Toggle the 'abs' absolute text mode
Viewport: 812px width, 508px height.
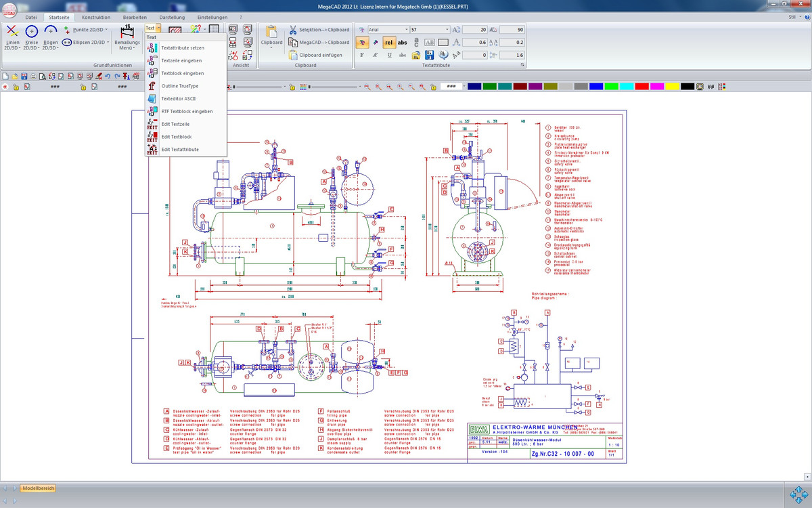click(403, 42)
